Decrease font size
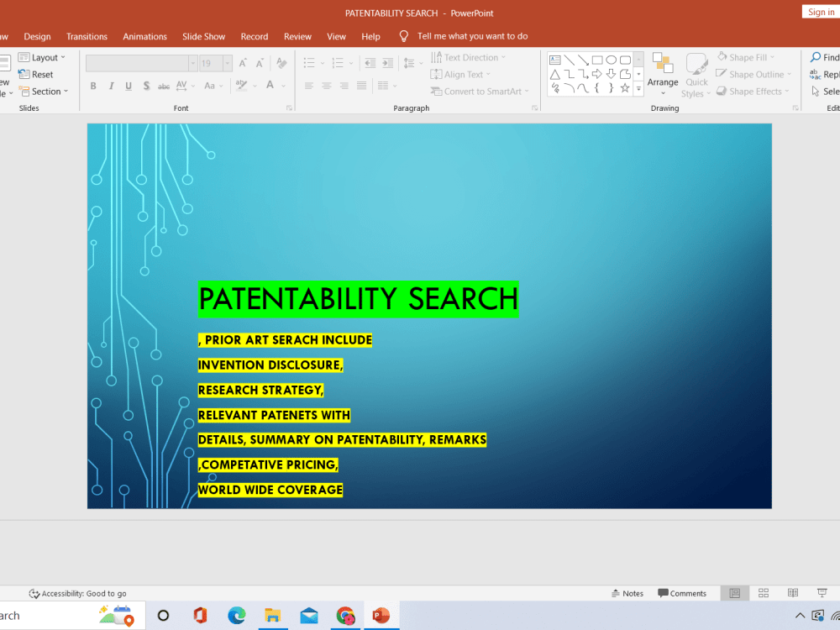 [x=260, y=63]
